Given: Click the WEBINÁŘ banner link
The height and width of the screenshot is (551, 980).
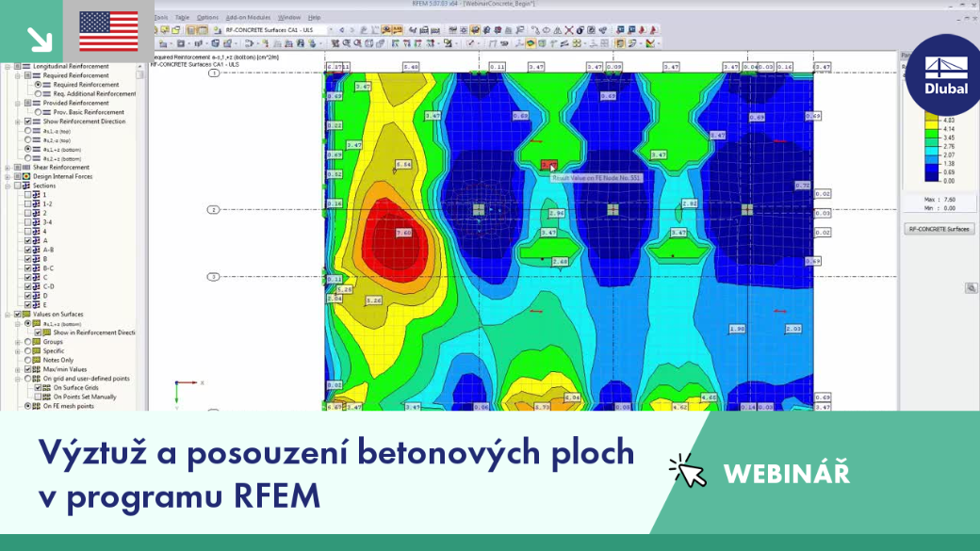Looking at the screenshot, I should tap(786, 474).
